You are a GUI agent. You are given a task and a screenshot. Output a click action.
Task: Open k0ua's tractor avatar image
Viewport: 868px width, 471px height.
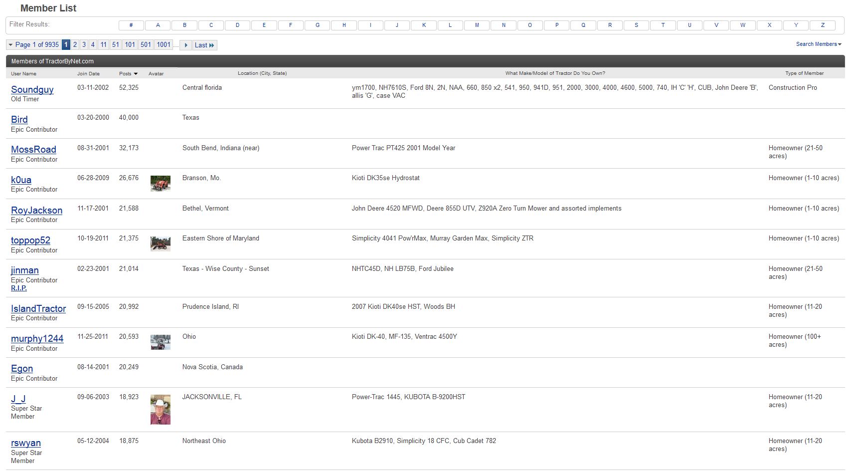pyautogui.click(x=161, y=183)
